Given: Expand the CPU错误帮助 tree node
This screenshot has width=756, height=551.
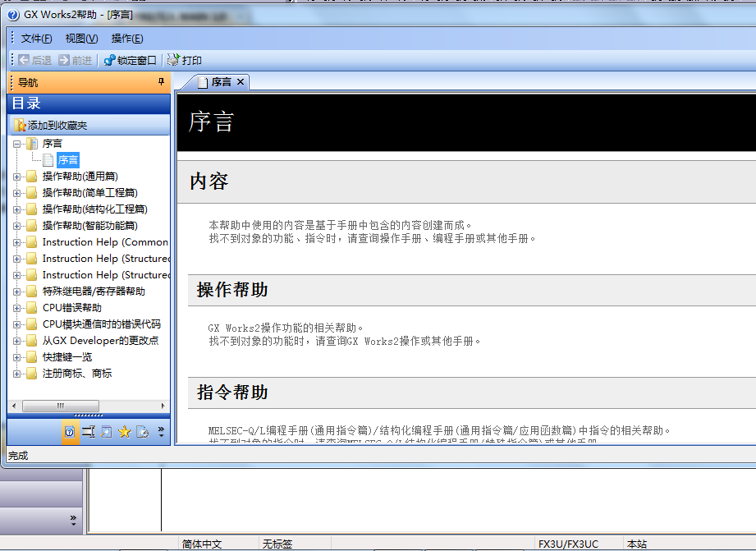Looking at the screenshot, I should click(16, 308).
